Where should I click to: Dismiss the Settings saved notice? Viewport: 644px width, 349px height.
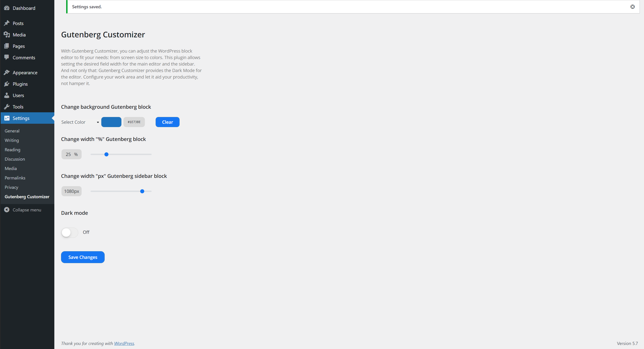(x=633, y=7)
